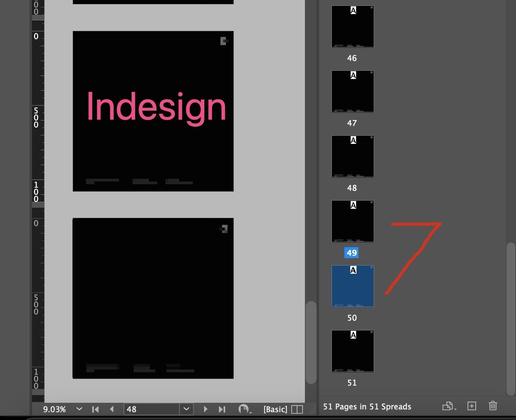Screen dimensions: 516x420
Task: Click the Pages panel vertical scrollbar
Action: [x=511, y=319]
